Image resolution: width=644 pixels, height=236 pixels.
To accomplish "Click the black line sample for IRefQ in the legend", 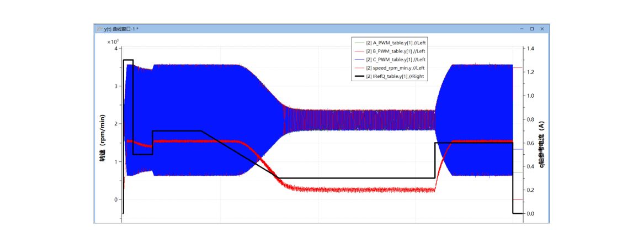I will (359, 76).
